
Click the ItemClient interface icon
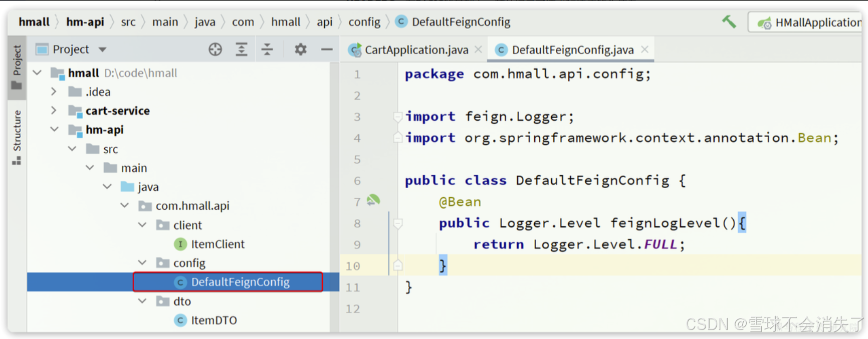point(180,244)
